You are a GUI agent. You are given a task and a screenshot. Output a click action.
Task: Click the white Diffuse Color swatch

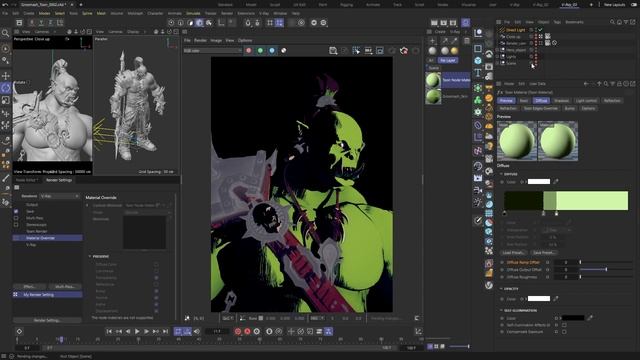click(539, 182)
